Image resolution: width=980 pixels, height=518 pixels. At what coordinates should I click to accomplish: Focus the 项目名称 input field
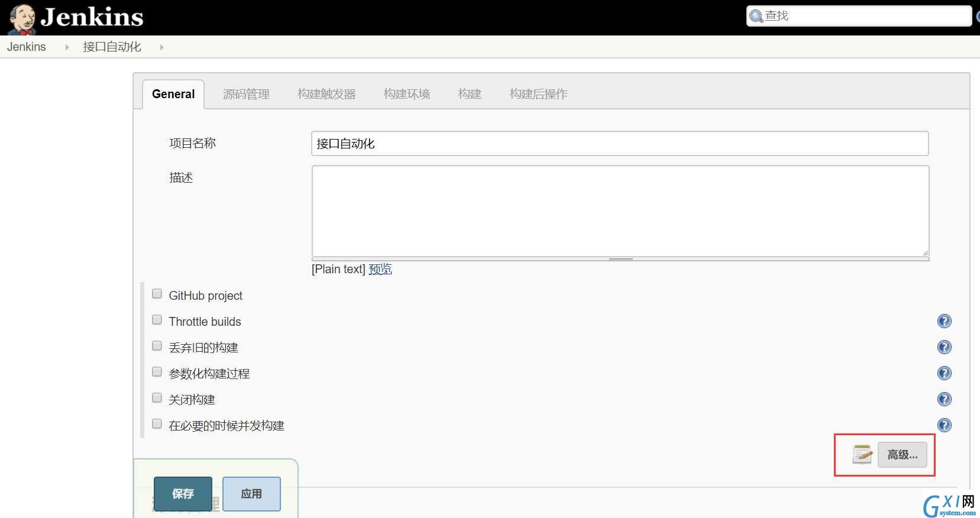[620, 144]
